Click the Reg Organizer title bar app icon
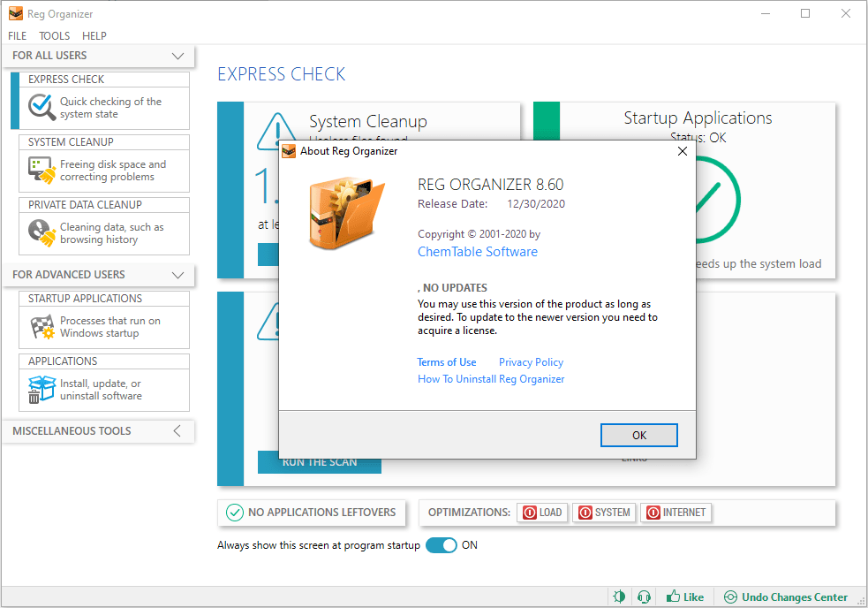The width and height of the screenshot is (868, 608). point(16,14)
